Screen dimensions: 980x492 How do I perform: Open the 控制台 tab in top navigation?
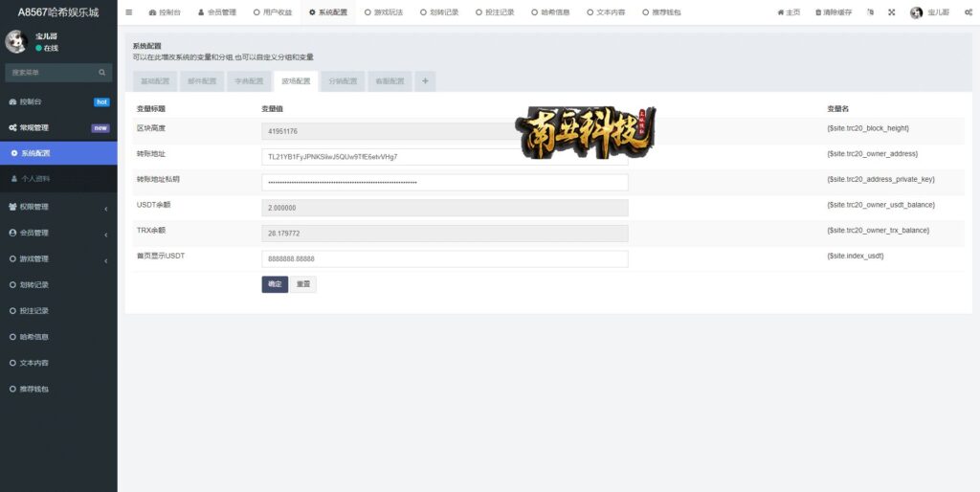click(x=165, y=12)
